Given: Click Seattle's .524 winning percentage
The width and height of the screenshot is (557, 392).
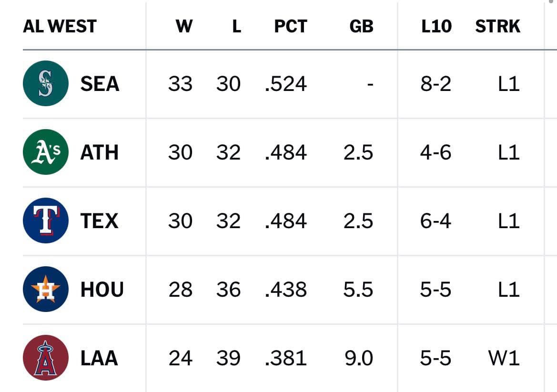Looking at the screenshot, I should click(x=285, y=84).
